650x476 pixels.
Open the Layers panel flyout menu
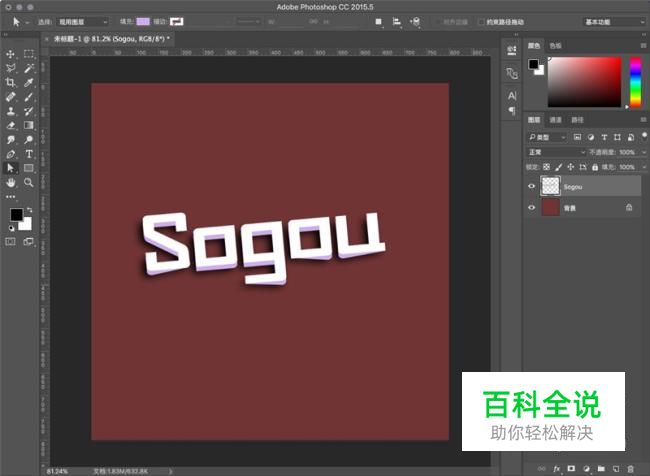click(x=643, y=119)
